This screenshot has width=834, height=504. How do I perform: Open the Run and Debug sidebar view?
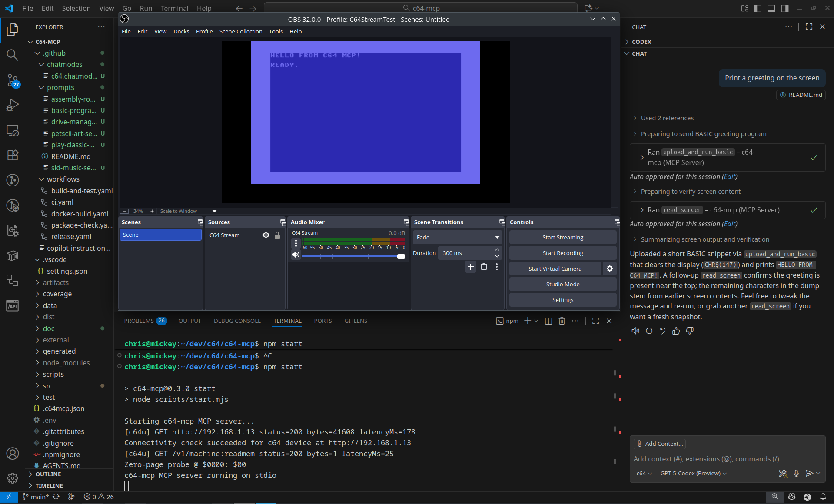[12, 105]
